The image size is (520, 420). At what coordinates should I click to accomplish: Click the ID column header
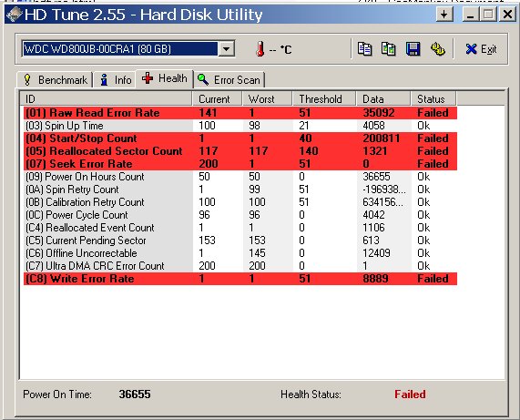pos(106,99)
